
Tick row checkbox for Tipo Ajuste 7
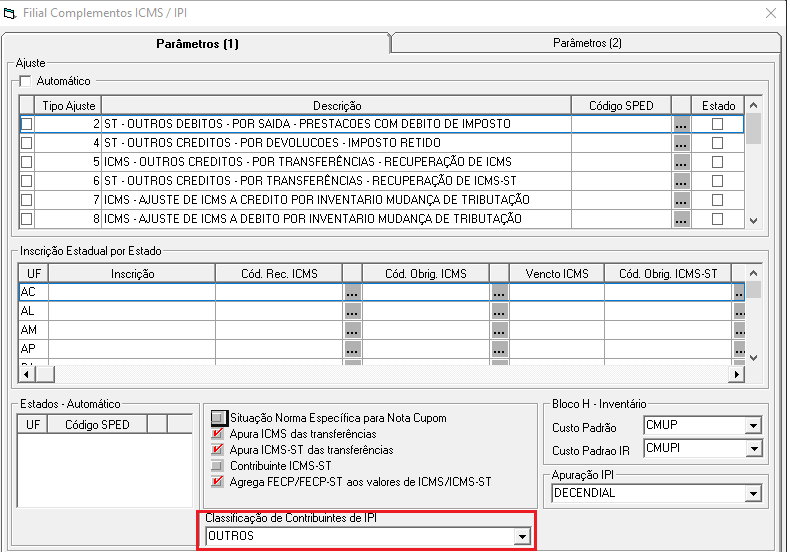[27, 200]
